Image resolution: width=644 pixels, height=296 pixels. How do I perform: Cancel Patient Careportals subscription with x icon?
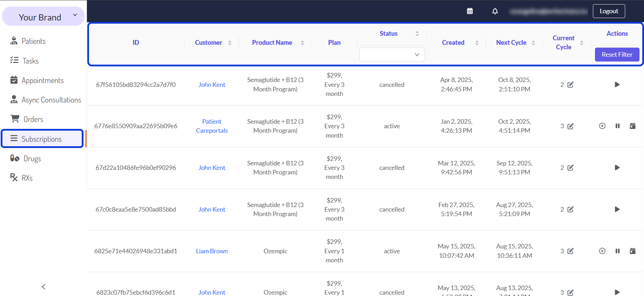(602, 126)
